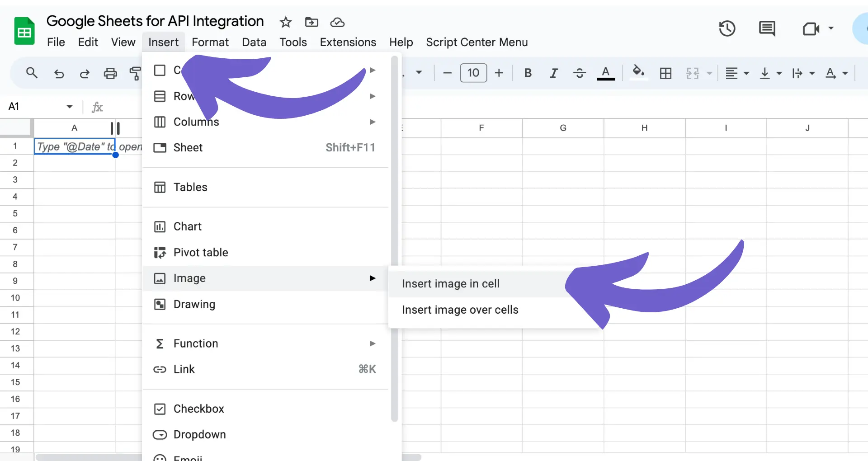Image resolution: width=868 pixels, height=461 pixels.
Task: Click the search magnifier in toolbar
Action: [32, 73]
